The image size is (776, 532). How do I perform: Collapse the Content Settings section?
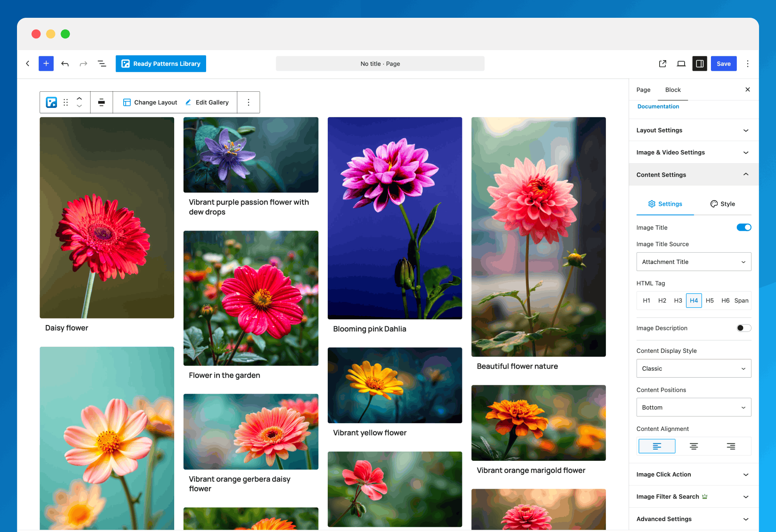click(x=694, y=175)
